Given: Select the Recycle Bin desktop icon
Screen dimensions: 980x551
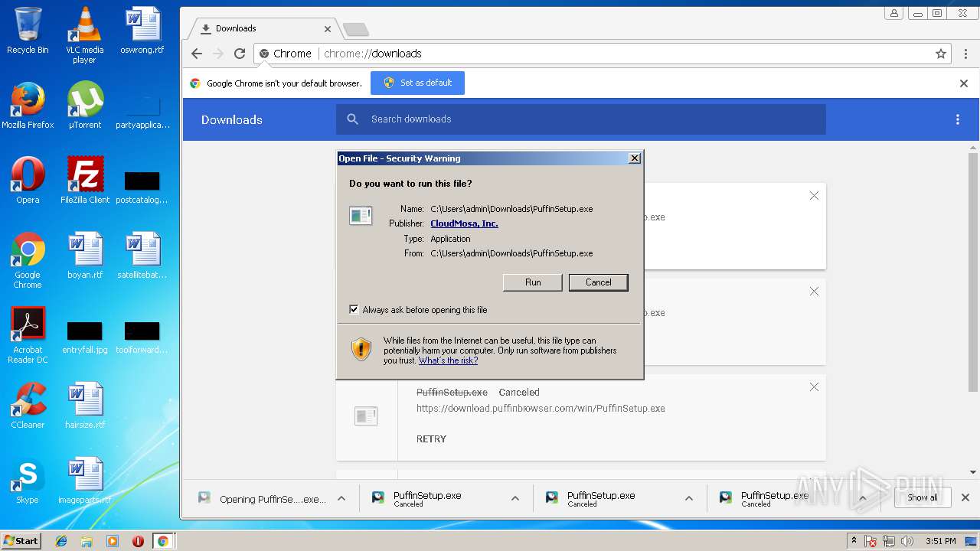Looking at the screenshot, I should pos(28,31).
